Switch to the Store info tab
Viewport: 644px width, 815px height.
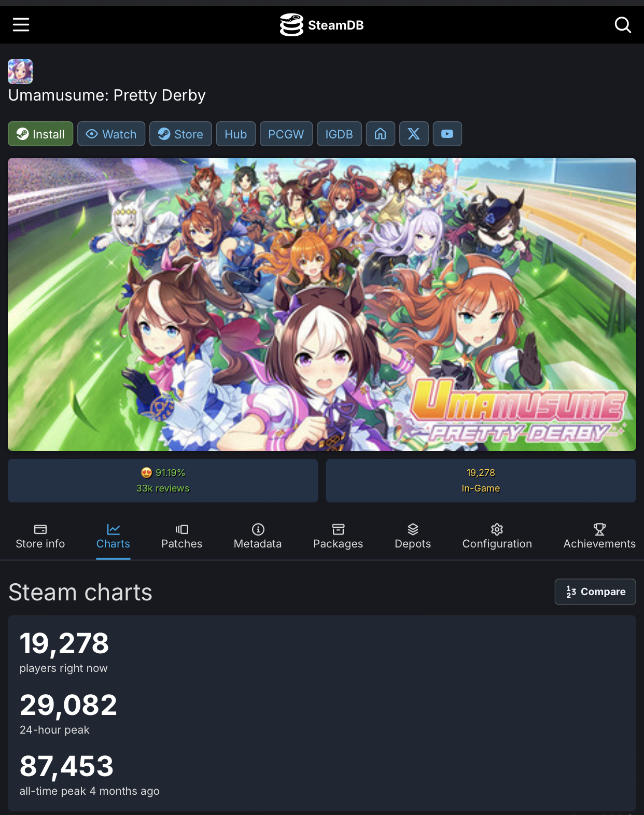pyautogui.click(x=40, y=537)
